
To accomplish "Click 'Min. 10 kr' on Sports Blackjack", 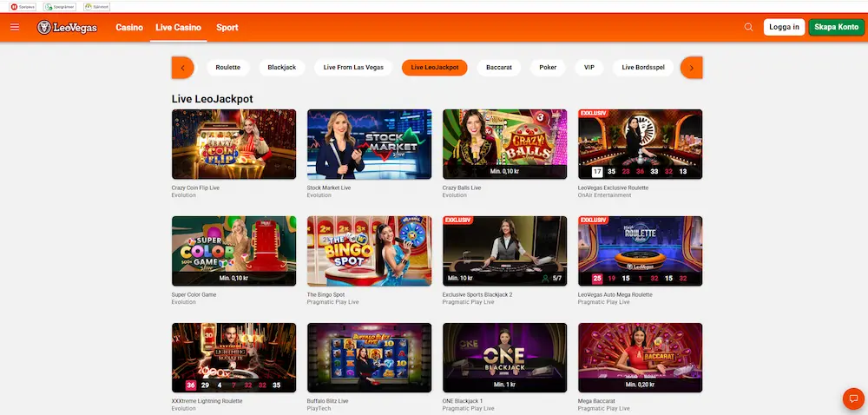I will coord(461,279).
